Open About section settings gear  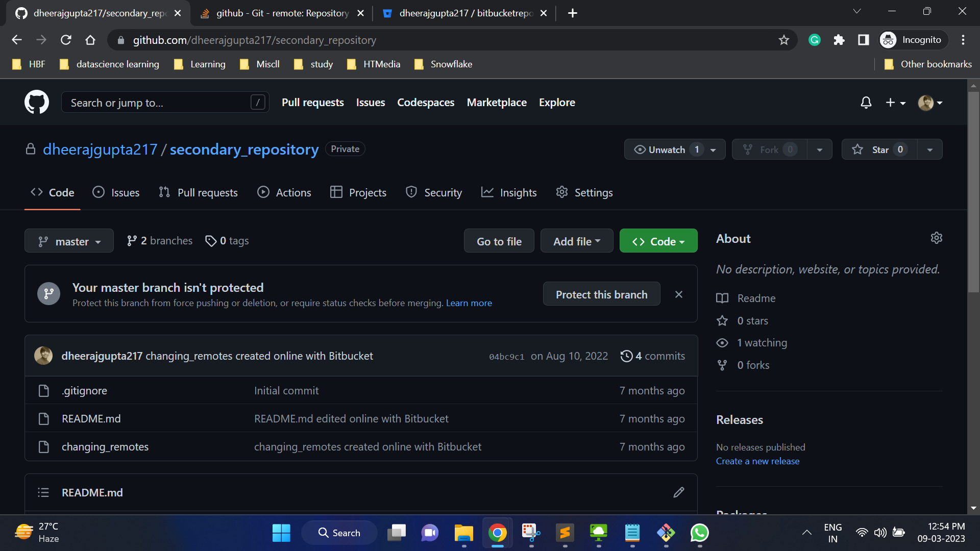pos(936,237)
